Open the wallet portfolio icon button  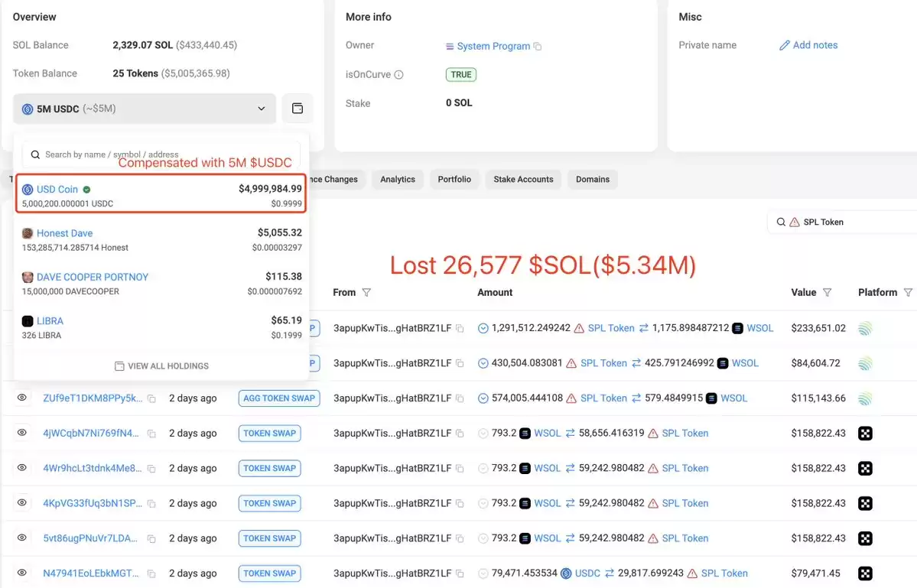[x=297, y=108]
